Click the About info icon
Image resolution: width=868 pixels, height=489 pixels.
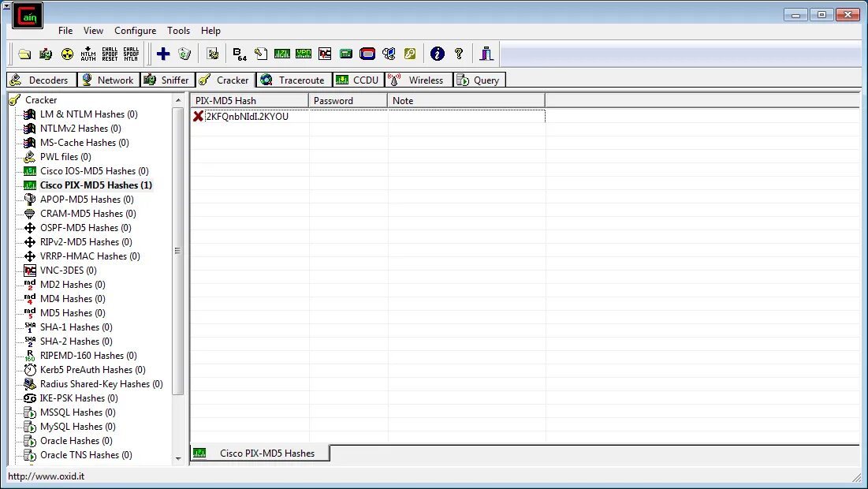pyautogui.click(x=438, y=54)
